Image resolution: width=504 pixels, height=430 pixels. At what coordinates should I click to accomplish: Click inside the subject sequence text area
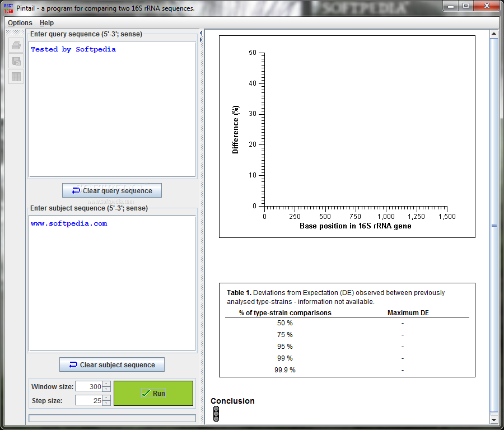pyautogui.click(x=112, y=283)
